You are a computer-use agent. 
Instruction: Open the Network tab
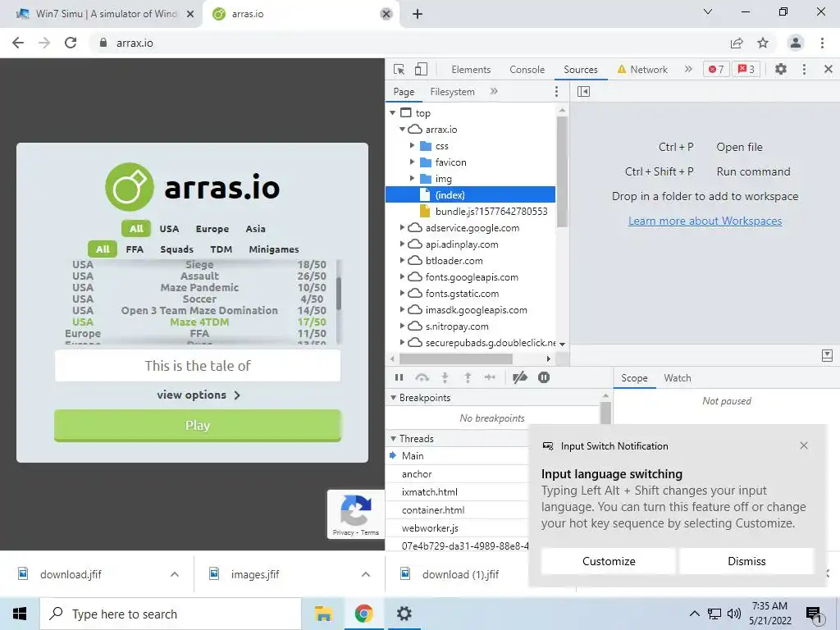(x=642, y=70)
